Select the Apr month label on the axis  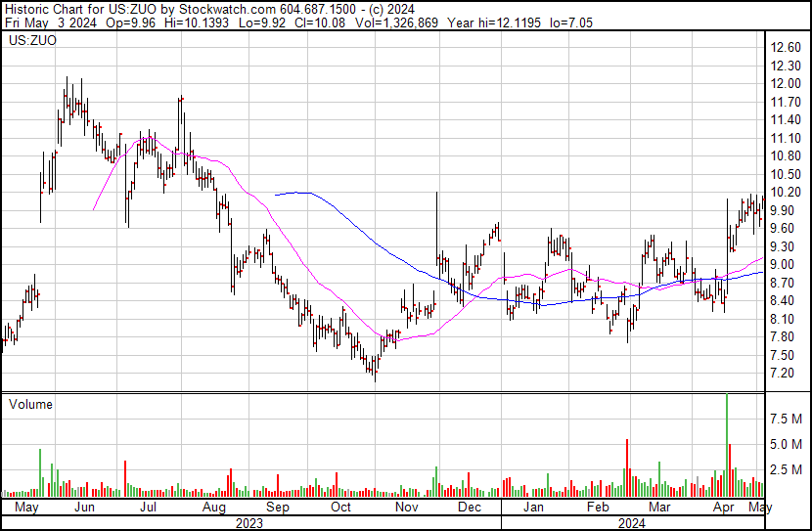(723, 508)
